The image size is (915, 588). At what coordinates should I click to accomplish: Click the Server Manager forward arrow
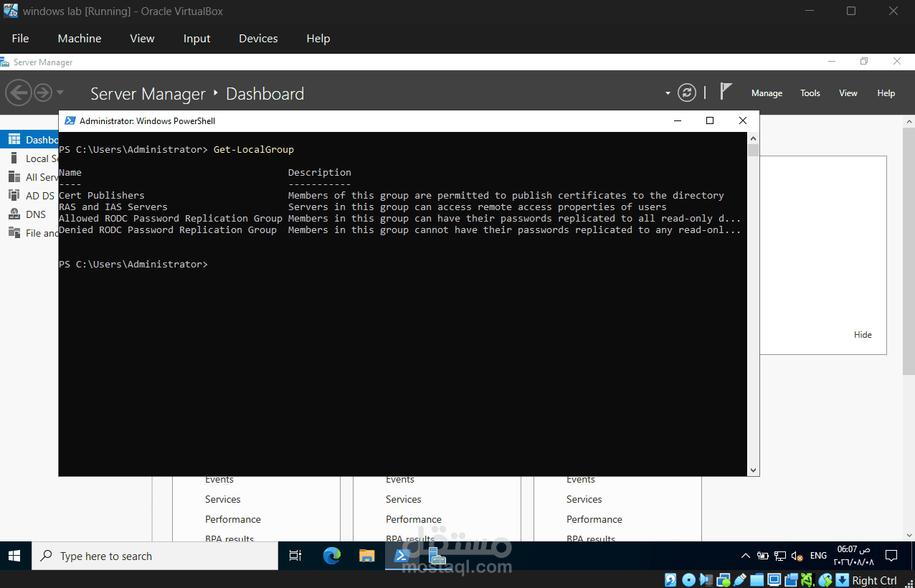tap(42, 93)
